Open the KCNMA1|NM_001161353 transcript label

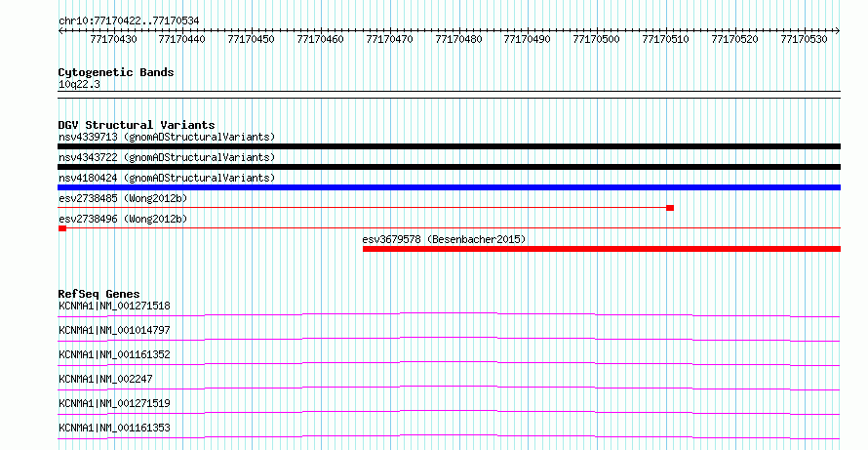(x=114, y=428)
